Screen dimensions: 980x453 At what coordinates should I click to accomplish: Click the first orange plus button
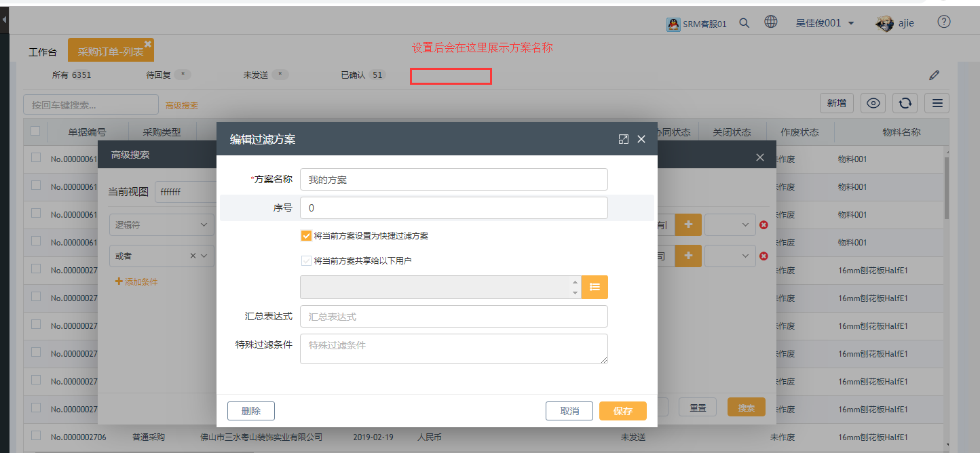point(688,224)
